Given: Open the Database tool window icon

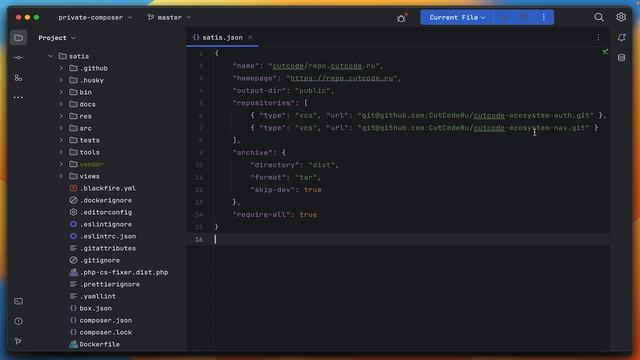Looking at the screenshot, I should pyautogui.click(x=621, y=58).
